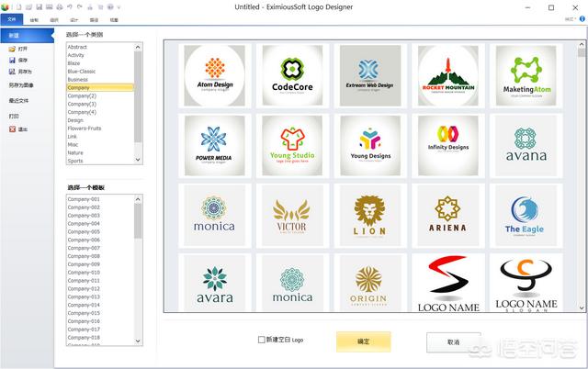Choose 另存为图像 in the sidebar
The height and width of the screenshot is (369, 588).
[x=21, y=85]
